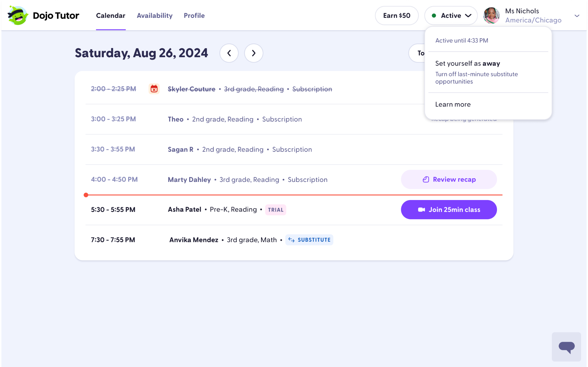This screenshot has width=588, height=367.
Task: Switch to the Availability tab
Action: pyautogui.click(x=155, y=16)
